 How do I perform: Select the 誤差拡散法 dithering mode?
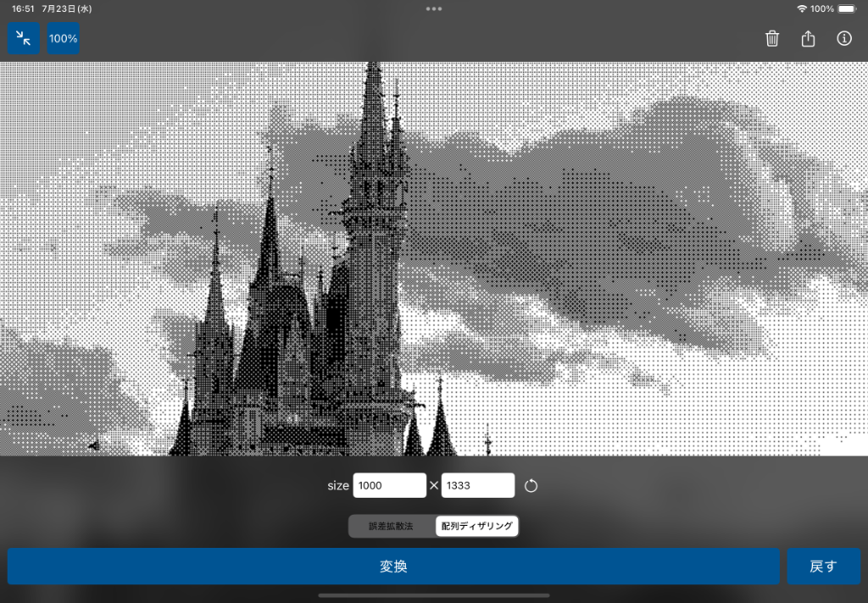point(391,526)
